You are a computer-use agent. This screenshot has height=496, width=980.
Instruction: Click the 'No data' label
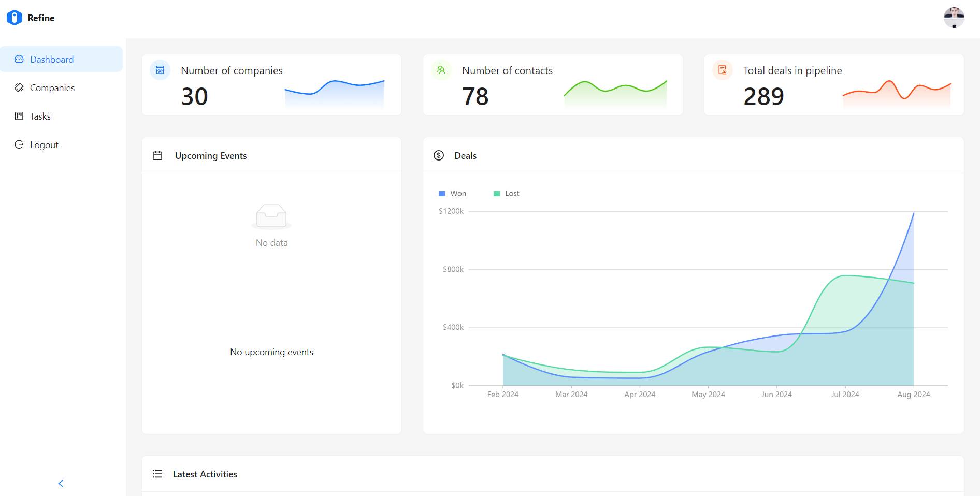click(x=271, y=243)
